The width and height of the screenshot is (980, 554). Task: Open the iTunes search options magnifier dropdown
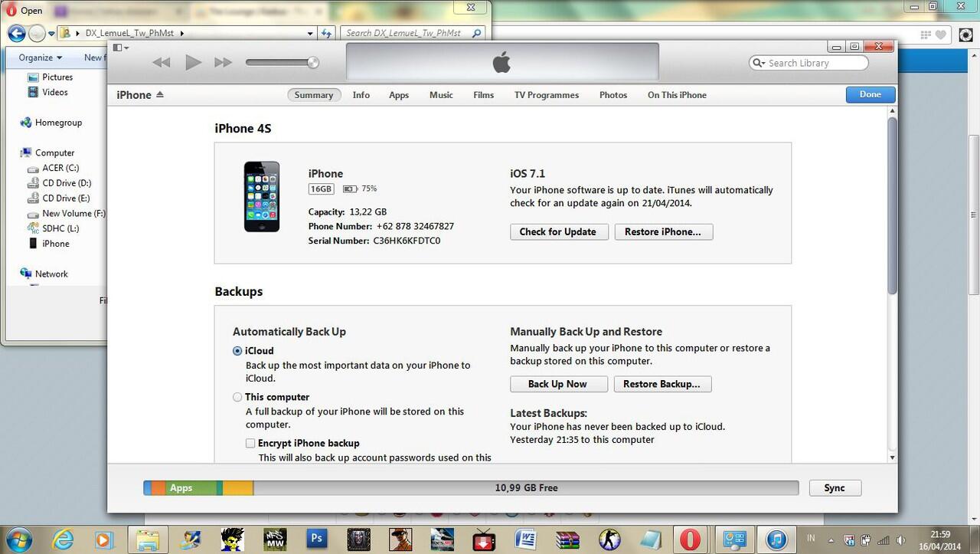pos(759,63)
